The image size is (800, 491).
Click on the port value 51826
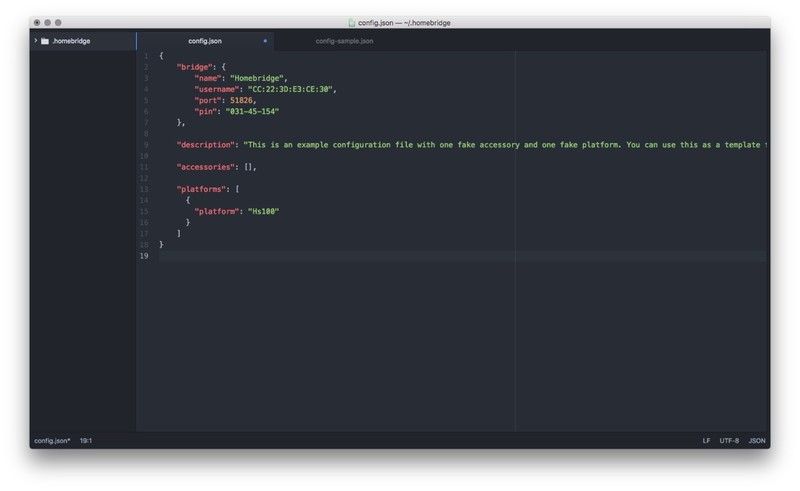click(243, 100)
